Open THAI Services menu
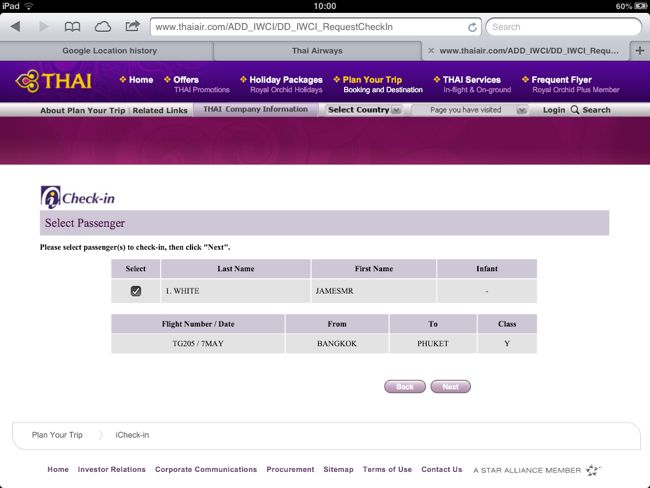 coord(472,84)
